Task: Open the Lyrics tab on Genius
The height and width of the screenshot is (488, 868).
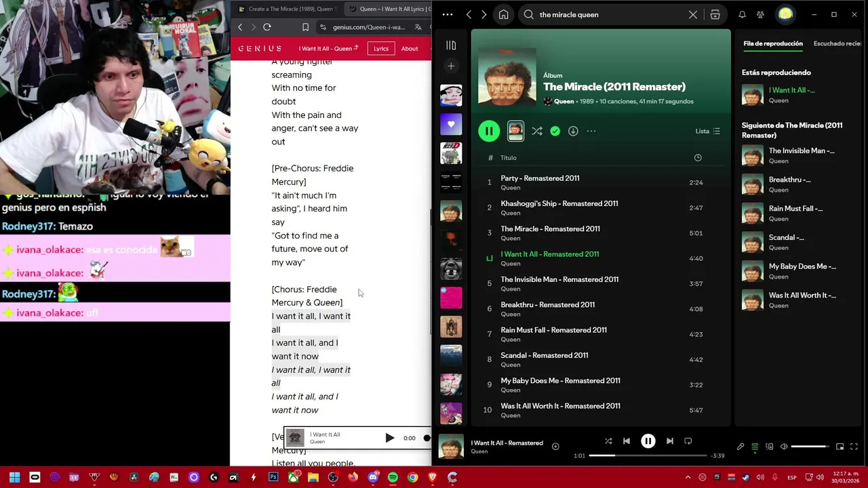Action: click(381, 49)
